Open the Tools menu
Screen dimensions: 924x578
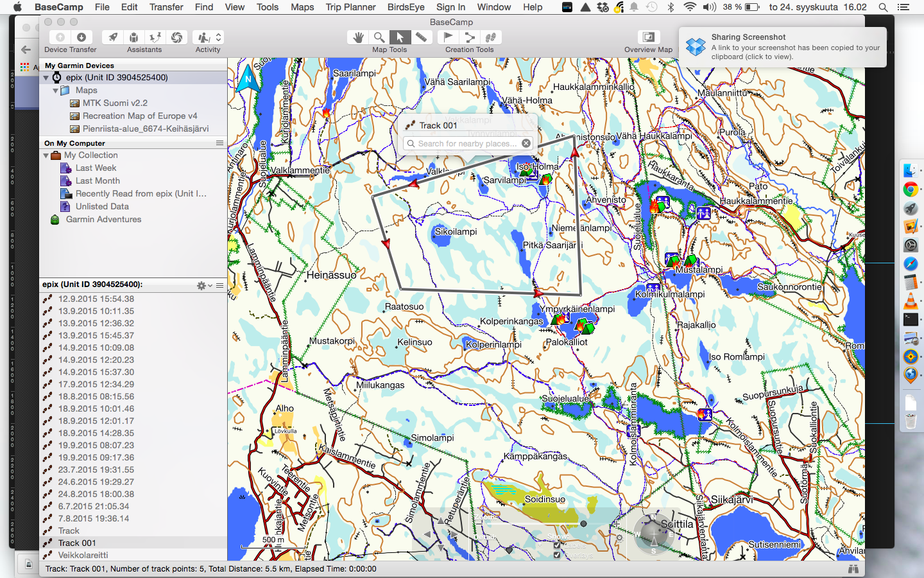pos(268,7)
